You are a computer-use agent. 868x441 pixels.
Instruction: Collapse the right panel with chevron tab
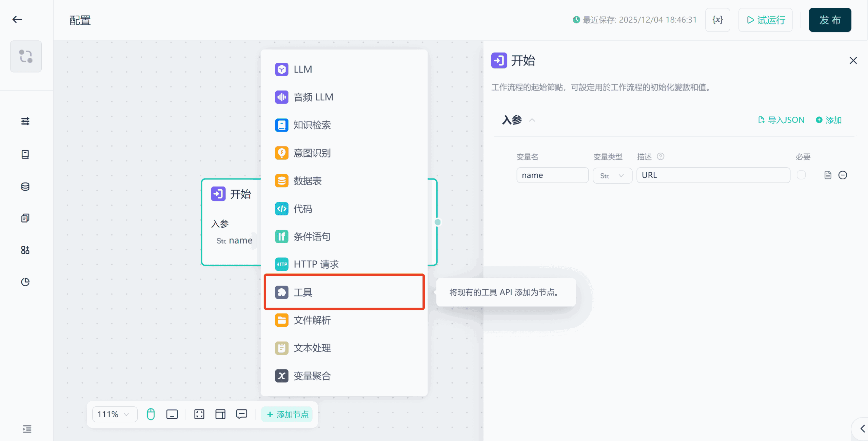tap(862, 428)
